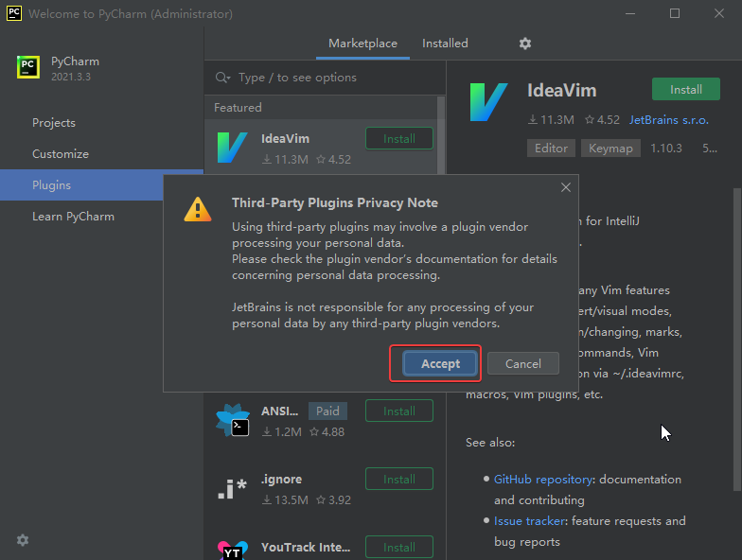Install IdeaVim from the featured list
The width and height of the screenshot is (742, 560).
coord(399,138)
